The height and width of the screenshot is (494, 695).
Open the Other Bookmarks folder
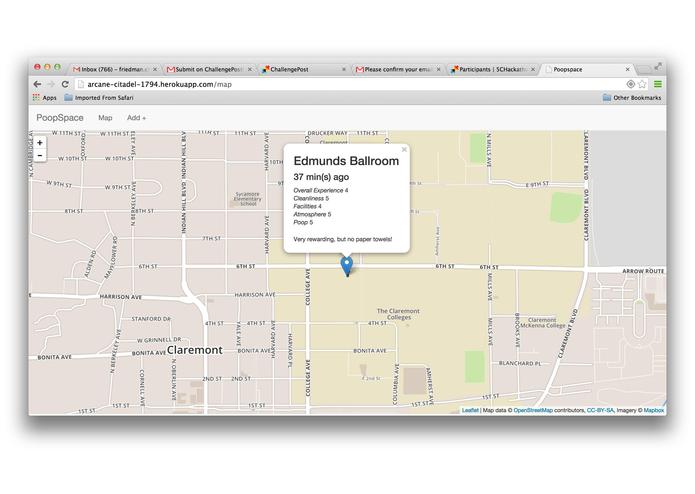(632, 97)
